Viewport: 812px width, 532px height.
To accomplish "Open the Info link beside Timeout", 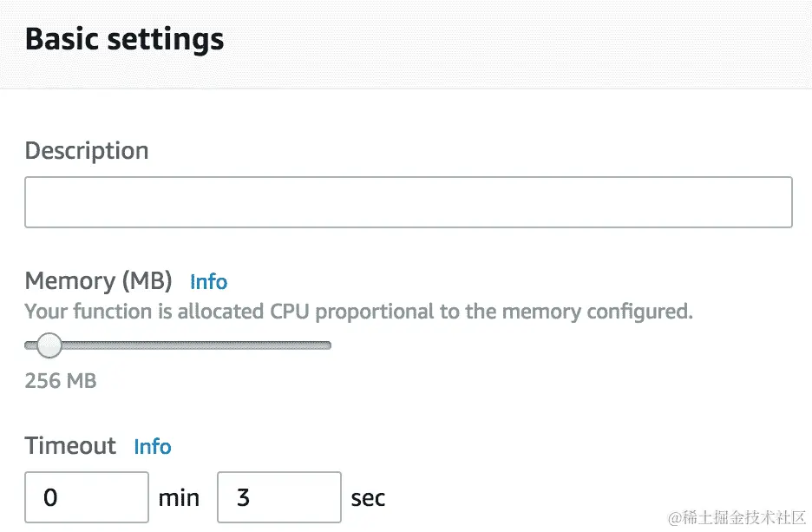I will [x=153, y=447].
